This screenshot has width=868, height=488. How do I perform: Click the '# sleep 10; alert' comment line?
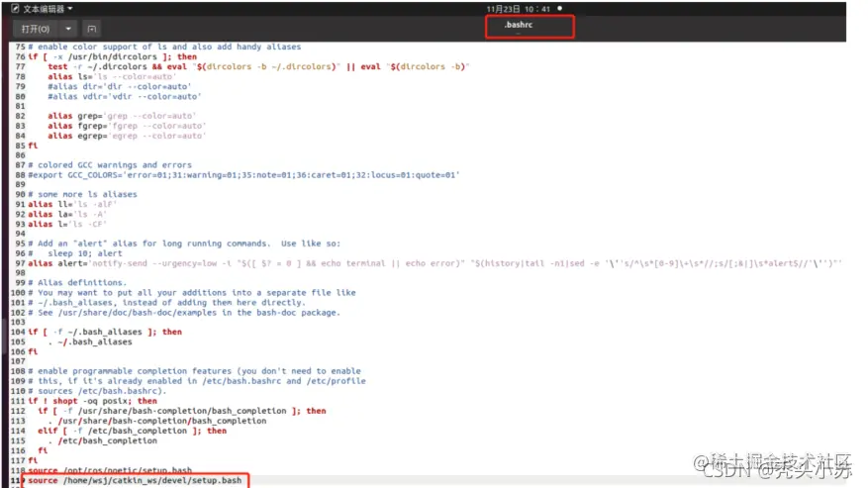point(75,253)
